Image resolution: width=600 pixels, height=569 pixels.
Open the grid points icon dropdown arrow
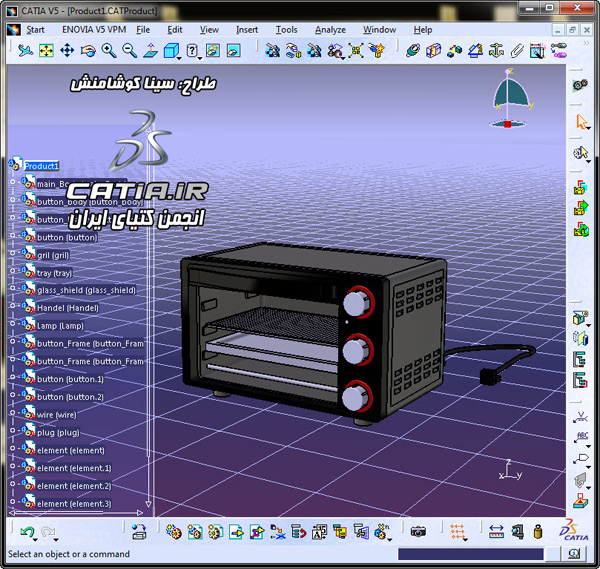coord(465,540)
